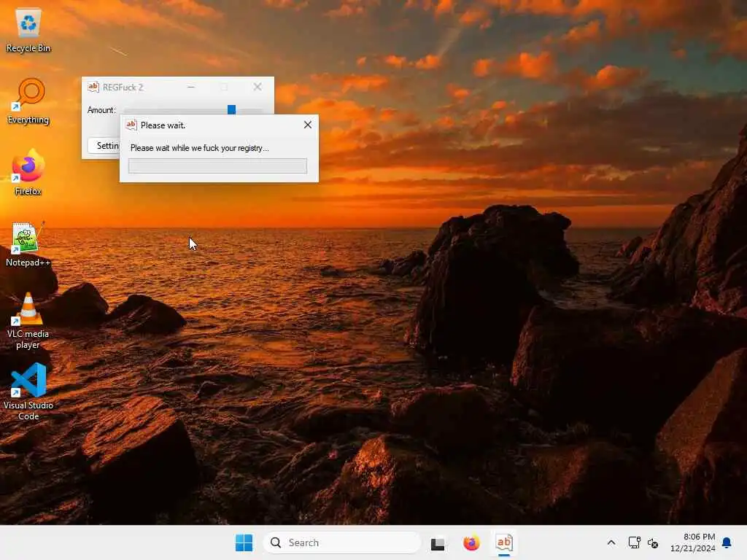This screenshot has height=560, width=747.
Task: Close the REGFuck 2 window
Action: [x=258, y=87]
